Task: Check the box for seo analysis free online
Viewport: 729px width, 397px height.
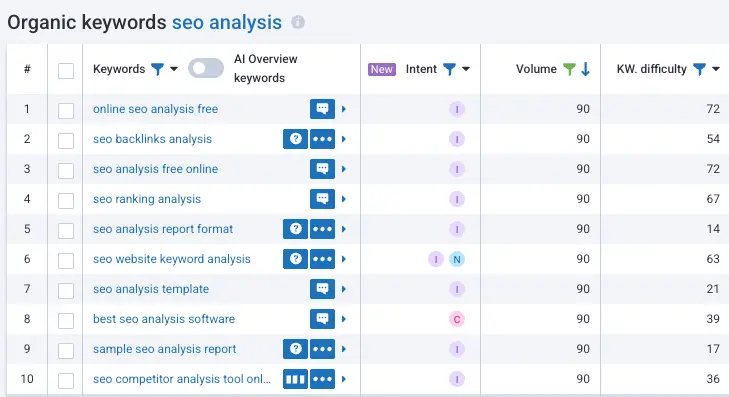Action: [x=66, y=171]
